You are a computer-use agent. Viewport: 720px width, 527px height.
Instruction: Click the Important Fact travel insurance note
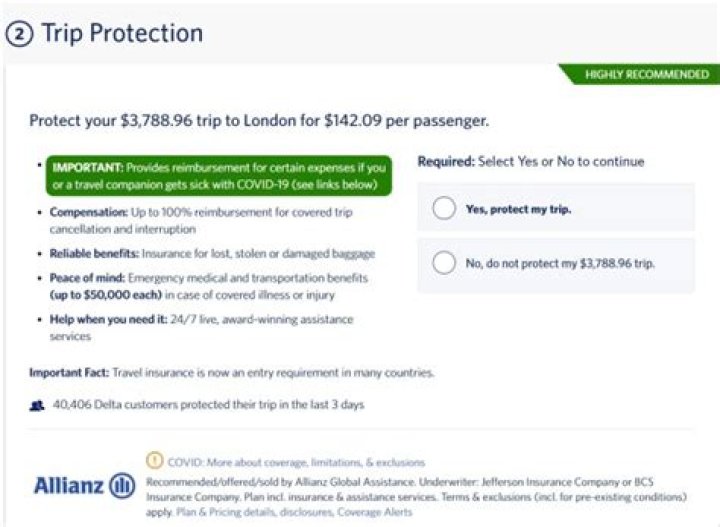tap(232, 373)
